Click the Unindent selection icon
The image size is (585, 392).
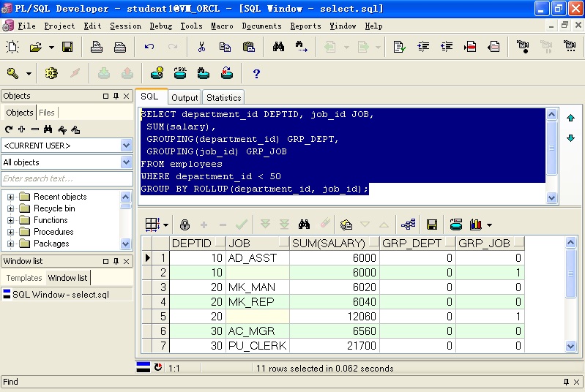(447, 47)
